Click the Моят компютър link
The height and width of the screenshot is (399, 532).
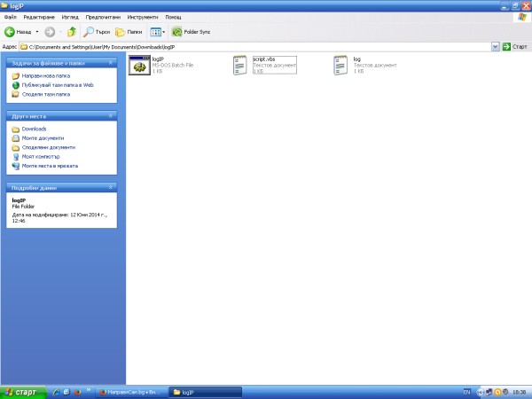[39, 156]
